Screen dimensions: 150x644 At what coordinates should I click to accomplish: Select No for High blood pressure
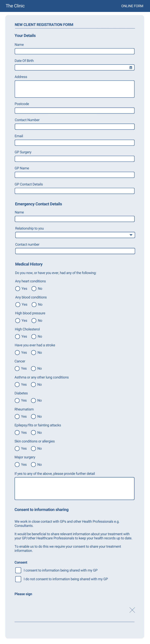[34, 320]
